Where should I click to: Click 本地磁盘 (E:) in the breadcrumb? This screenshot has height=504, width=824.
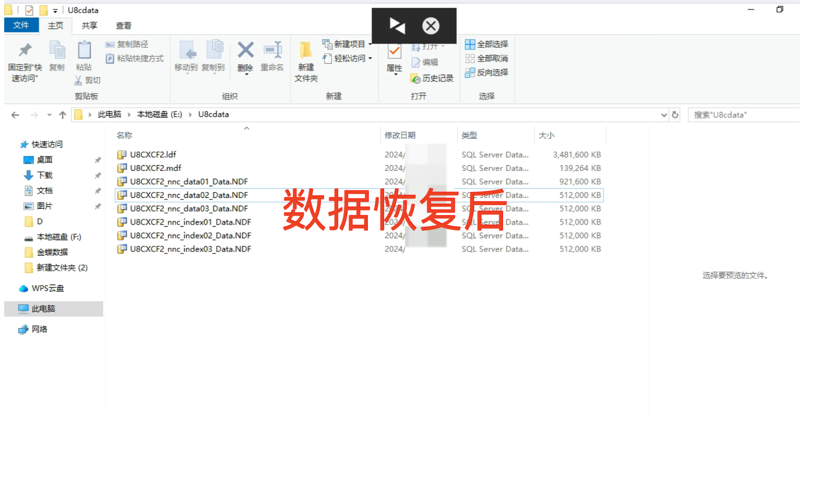coord(159,114)
